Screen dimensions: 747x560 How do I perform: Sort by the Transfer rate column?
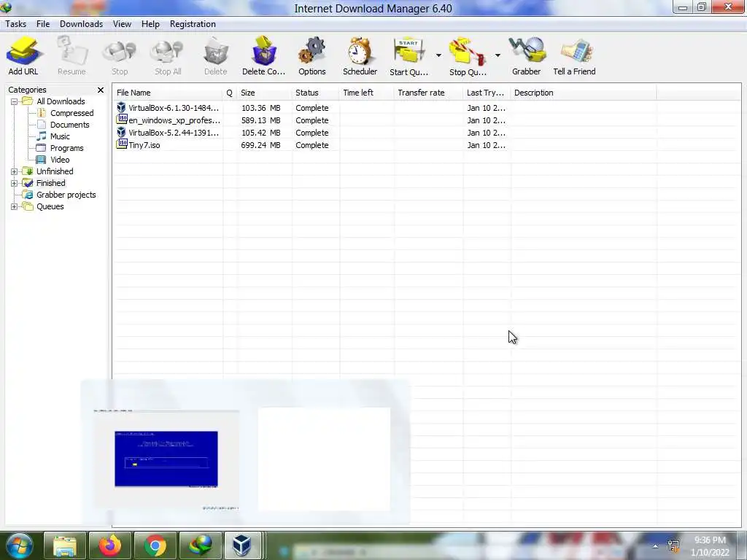(x=429, y=93)
